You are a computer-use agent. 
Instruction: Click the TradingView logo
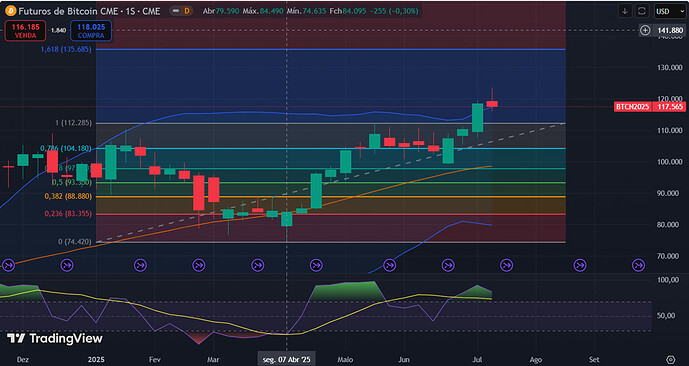point(54,338)
